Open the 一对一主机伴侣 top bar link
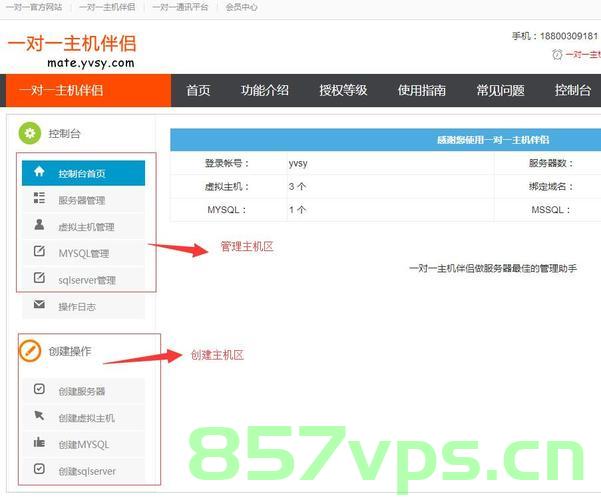Image resolution: width=601 pixels, height=500 pixels. click(107, 7)
